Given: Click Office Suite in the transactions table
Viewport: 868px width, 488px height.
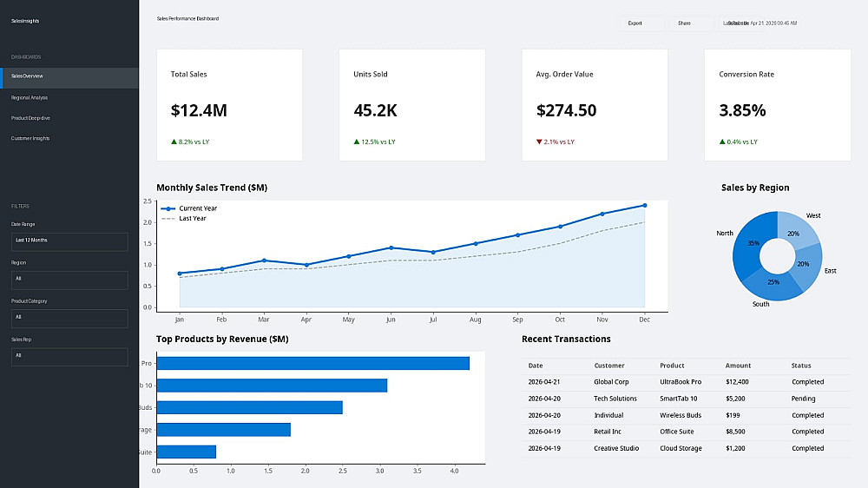Looking at the screenshot, I should coord(676,432).
